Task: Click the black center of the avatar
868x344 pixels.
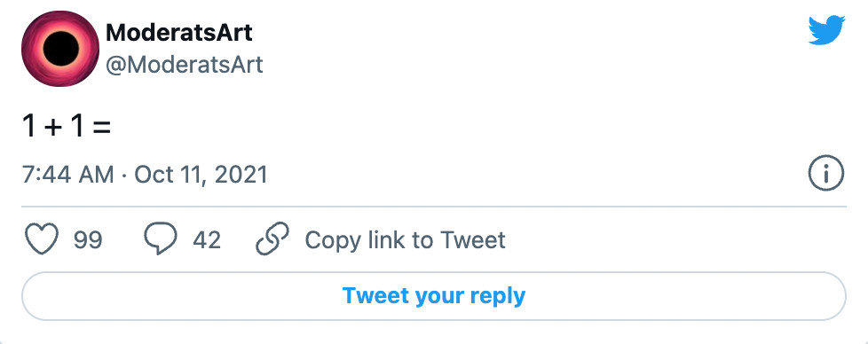Action: click(x=61, y=49)
